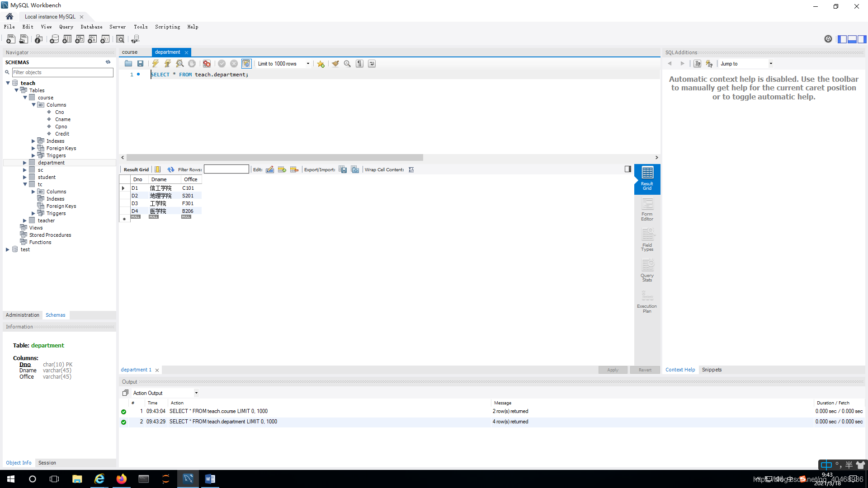Click the save script to file icon

click(141, 64)
